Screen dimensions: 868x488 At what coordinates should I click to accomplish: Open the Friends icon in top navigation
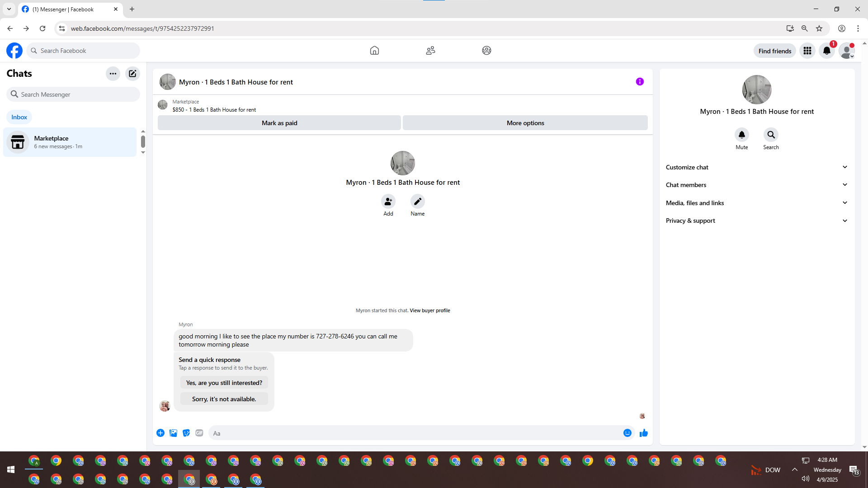click(430, 51)
